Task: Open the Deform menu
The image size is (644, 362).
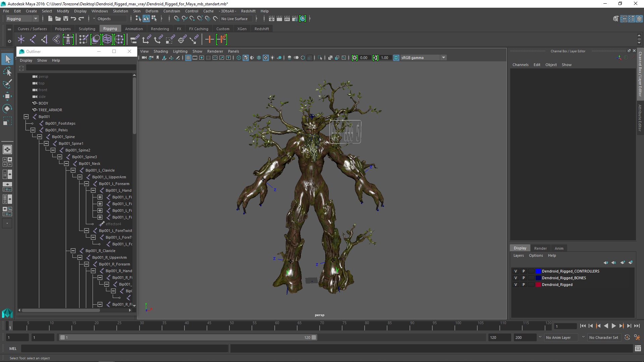Action: (152, 11)
